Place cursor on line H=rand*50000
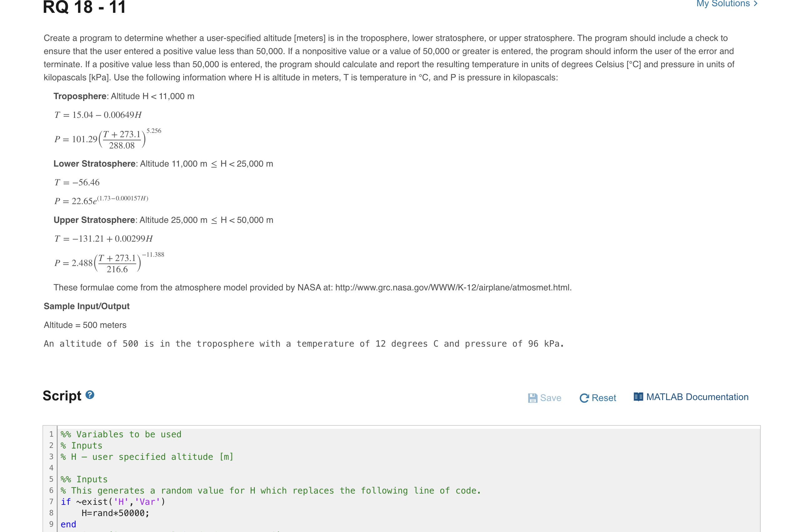Viewport: 812px width, 532px height. click(115, 513)
